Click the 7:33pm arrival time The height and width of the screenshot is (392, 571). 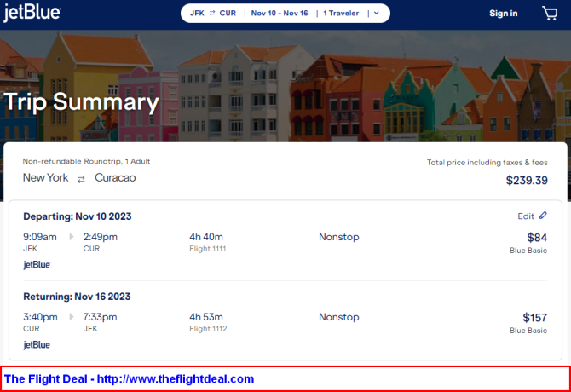click(x=101, y=317)
